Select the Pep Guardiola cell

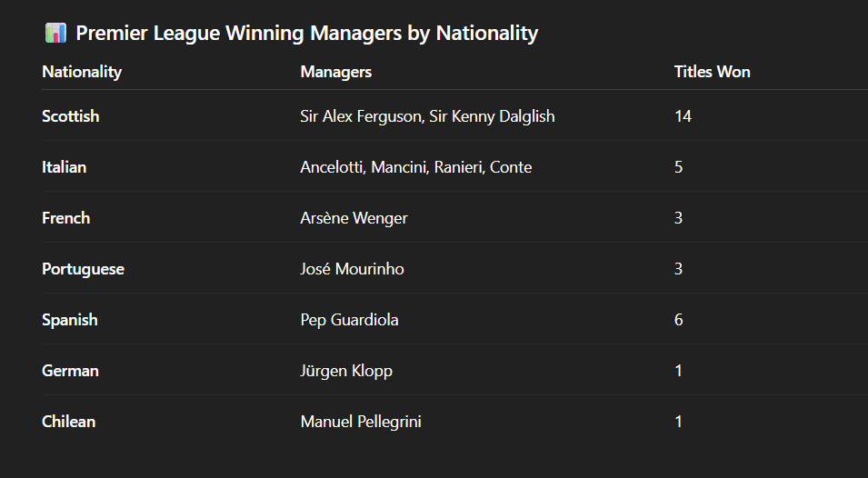pyautogui.click(x=349, y=320)
